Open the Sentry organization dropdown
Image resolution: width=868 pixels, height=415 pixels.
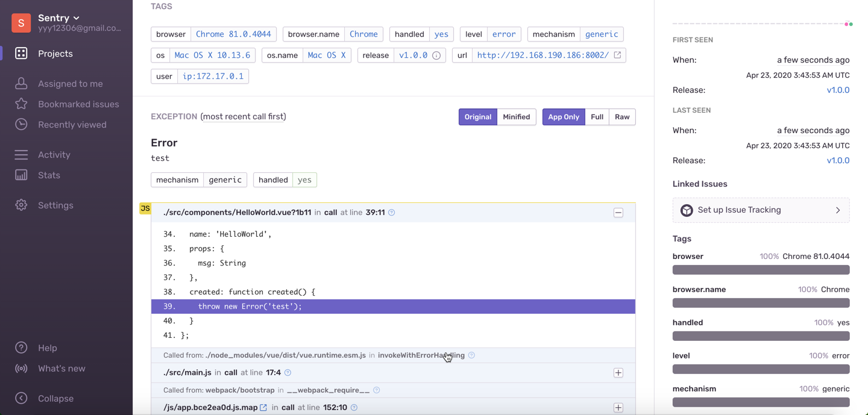pyautogui.click(x=59, y=18)
